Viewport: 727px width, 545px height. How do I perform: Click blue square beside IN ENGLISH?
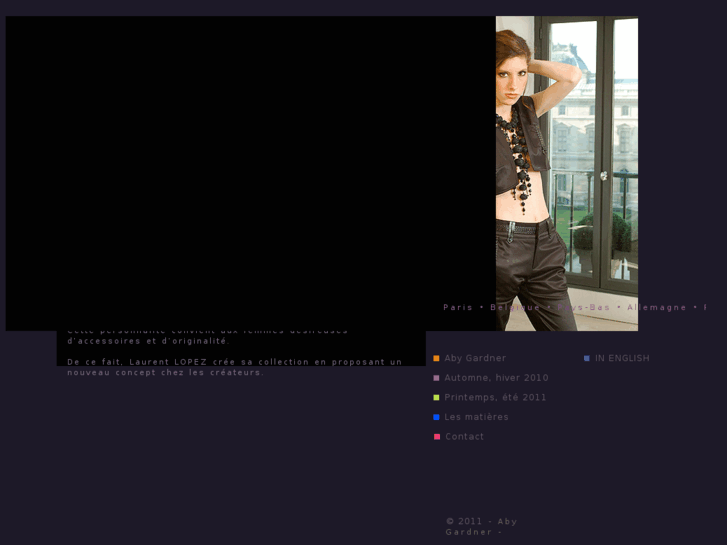[587, 359]
